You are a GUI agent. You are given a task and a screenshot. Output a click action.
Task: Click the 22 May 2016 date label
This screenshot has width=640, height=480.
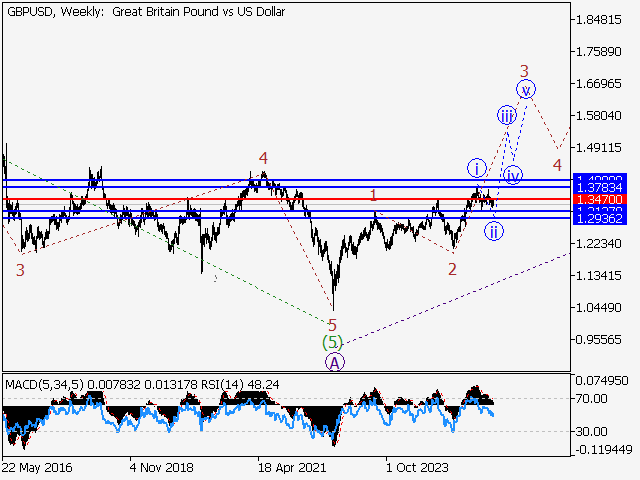[36, 466]
